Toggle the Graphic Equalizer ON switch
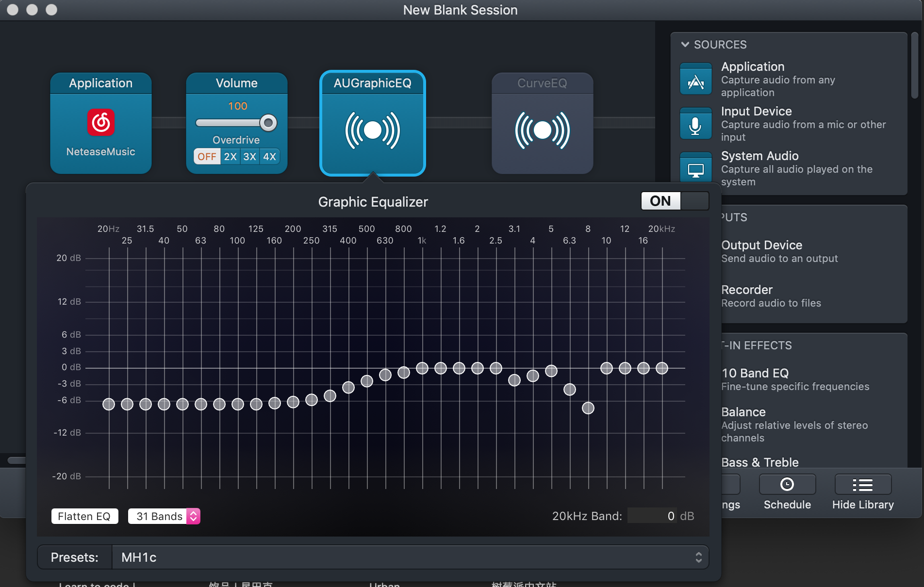 (675, 201)
